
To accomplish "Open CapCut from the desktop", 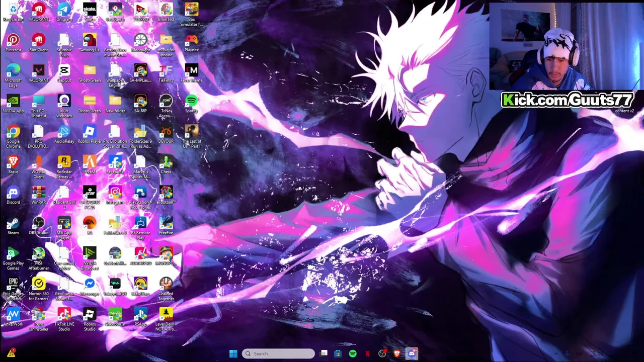I will click(x=64, y=73).
